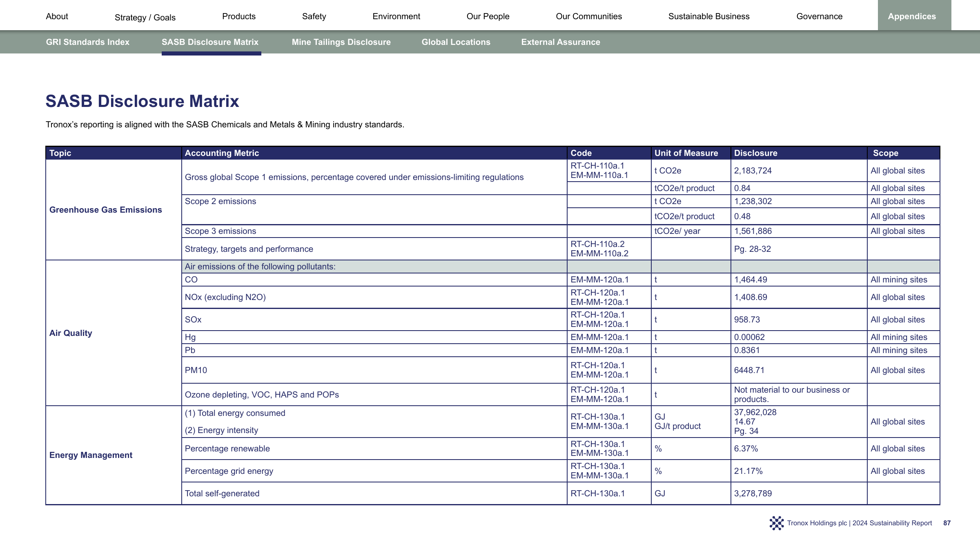The height and width of the screenshot is (551, 980).
Task: Select the Greenhouse Gas Emissions topic cell
Action: tap(114, 210)
